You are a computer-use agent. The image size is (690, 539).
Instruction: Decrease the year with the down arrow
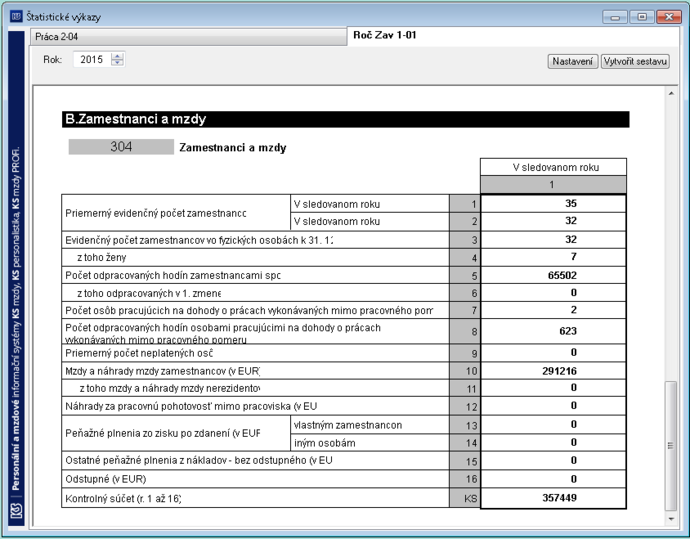[117, 62]
